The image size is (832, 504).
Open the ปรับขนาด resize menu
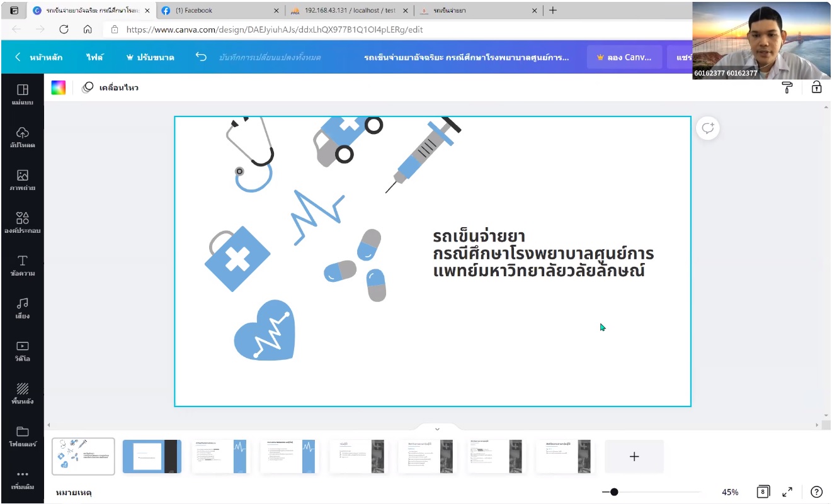point(150,57)
